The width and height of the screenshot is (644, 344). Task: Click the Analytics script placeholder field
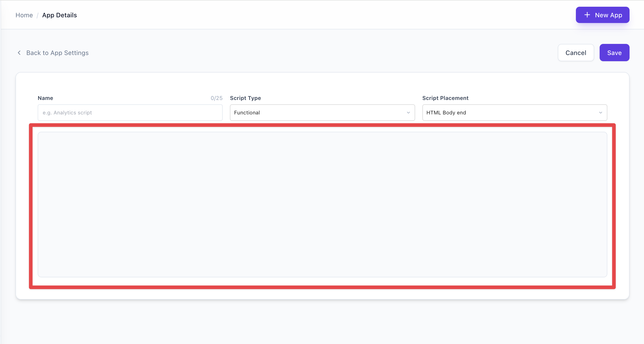pos(130,112)
